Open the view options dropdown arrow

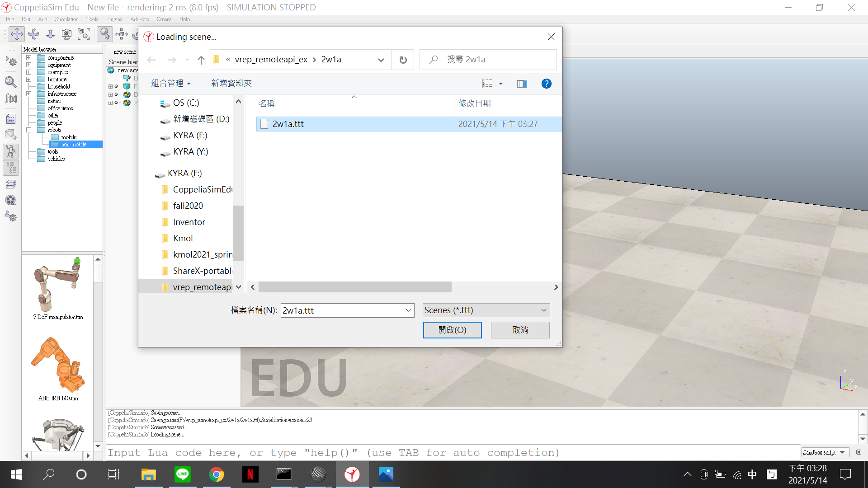tap(500, 84)
